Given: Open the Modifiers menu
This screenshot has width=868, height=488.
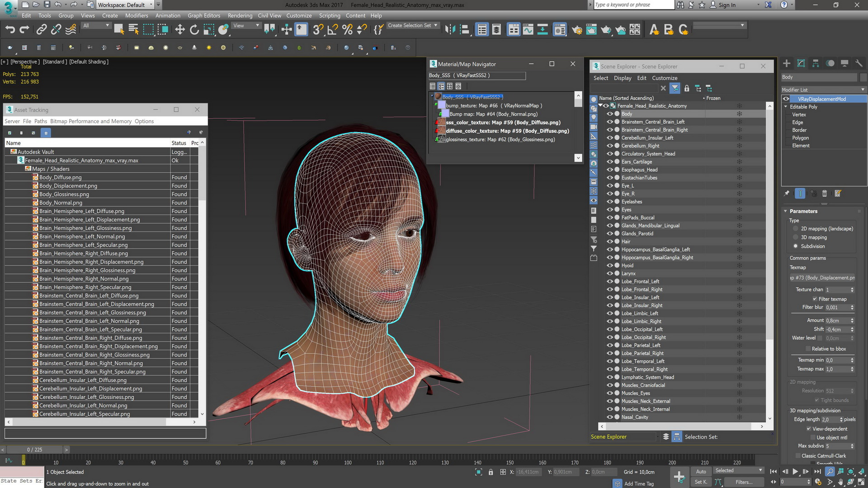Looking at the screenshot, I should [137, 15].
